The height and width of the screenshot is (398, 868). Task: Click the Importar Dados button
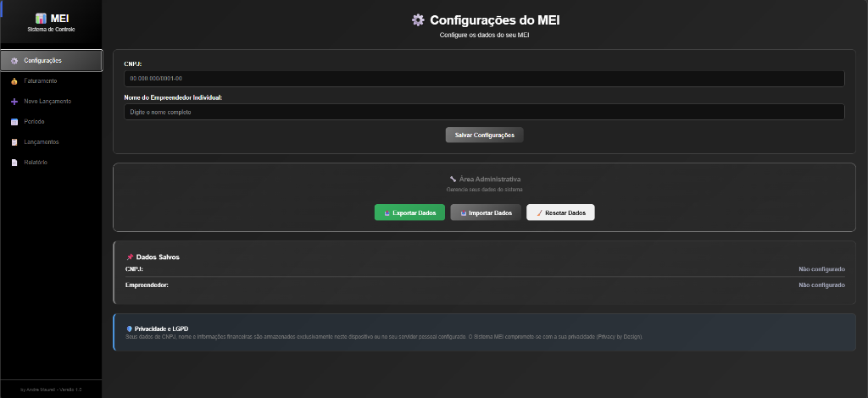pyautogui.click(x=486, y=213)
